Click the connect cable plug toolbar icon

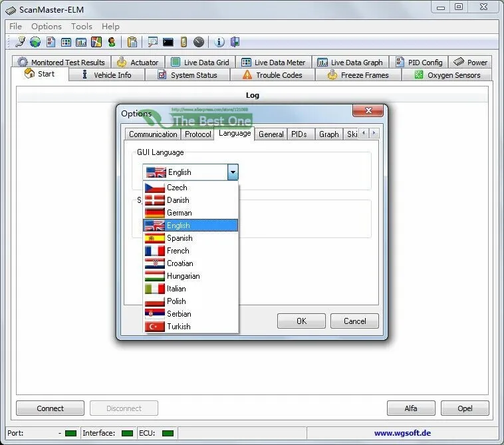[20, 42]
